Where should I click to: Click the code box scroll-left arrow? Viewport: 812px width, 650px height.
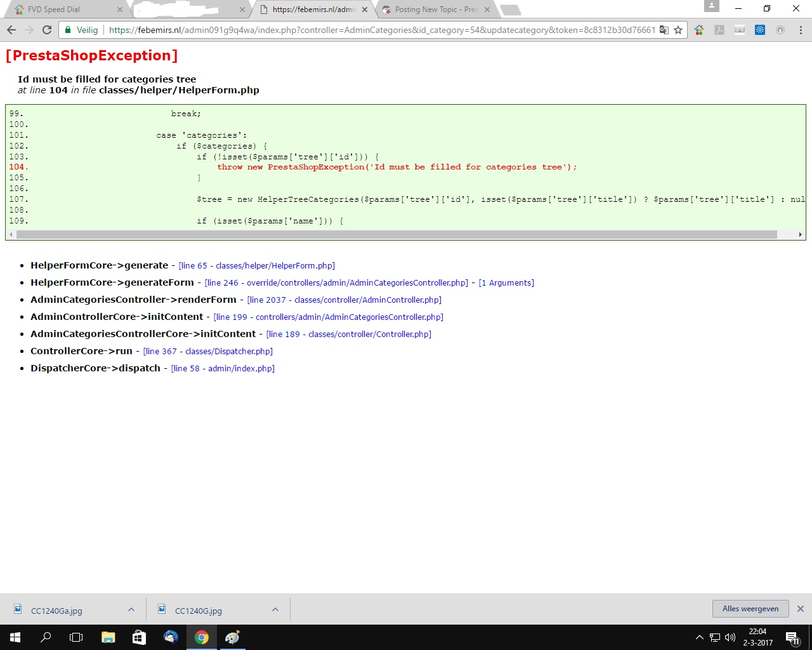pos(11,235)
